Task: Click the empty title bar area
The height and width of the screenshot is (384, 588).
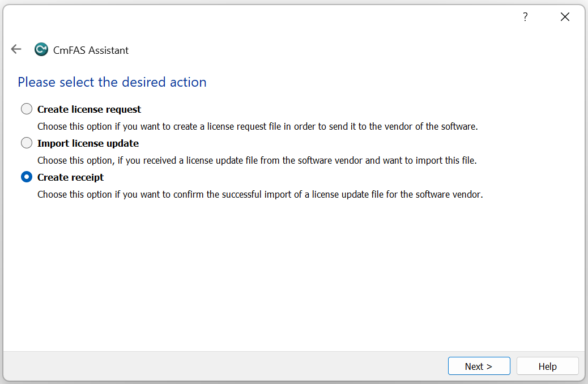Action: coord(255,17)
